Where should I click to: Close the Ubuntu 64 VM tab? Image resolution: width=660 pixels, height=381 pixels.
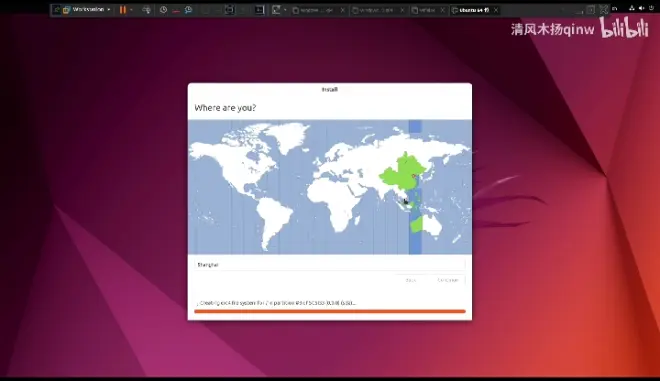click(x=496, y=10)
